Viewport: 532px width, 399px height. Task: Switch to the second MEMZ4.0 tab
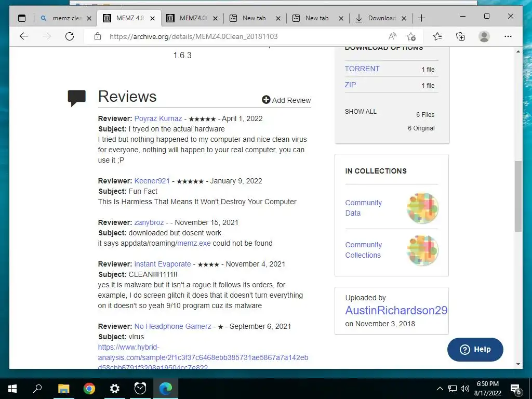point(192,18)
